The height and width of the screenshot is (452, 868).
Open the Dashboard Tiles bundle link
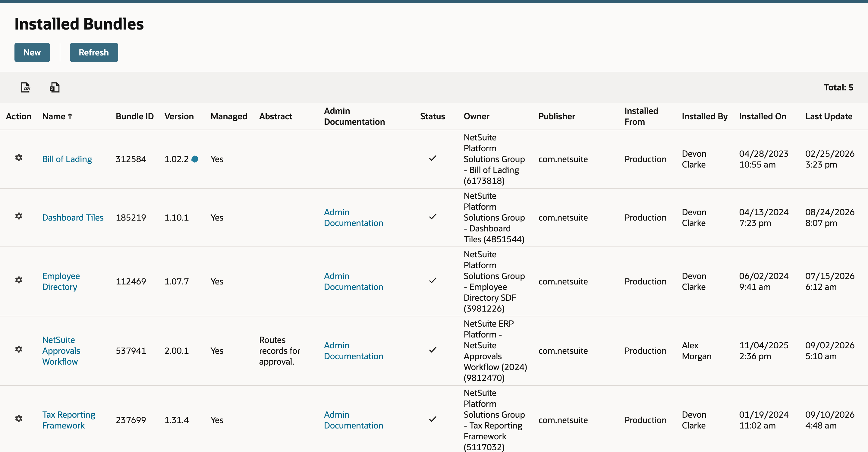pyautogui.click(x=73, y=218)
